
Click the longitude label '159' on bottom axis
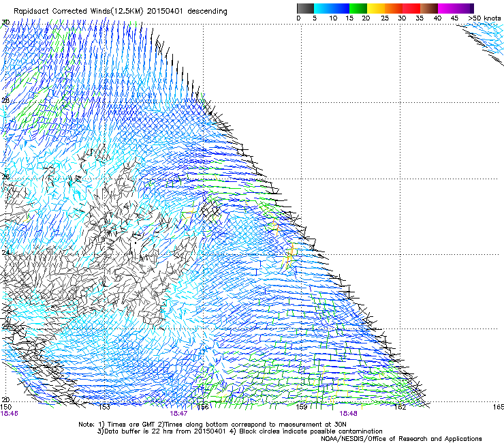pyautogui.click(x=301, y=407)
